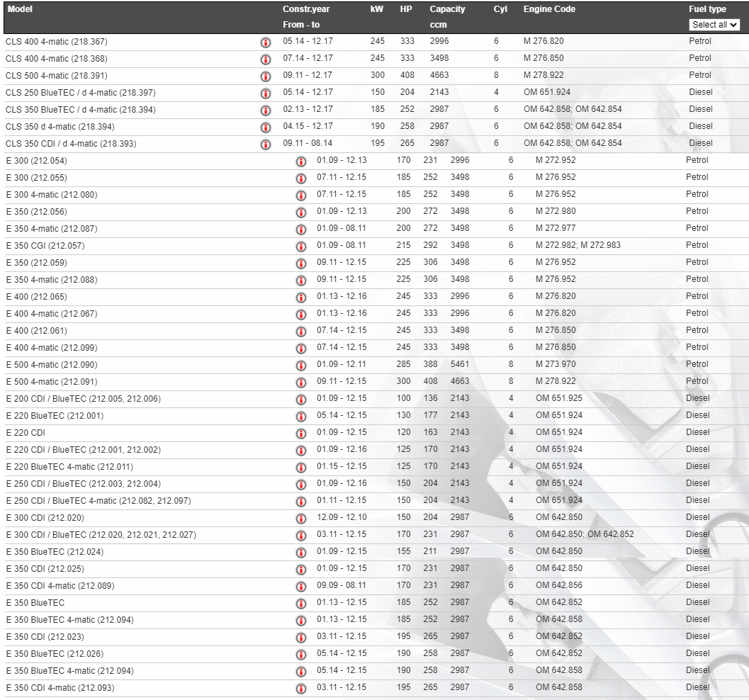This screenshot has height=700, width=749.
Task: Open info icon for E 350 (212.059)
Action: (301, 264)
